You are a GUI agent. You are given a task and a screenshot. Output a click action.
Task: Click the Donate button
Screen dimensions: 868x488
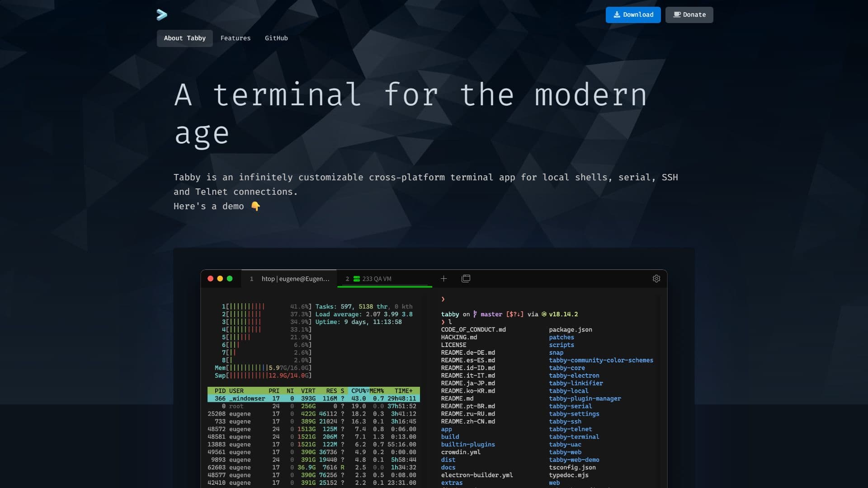(x=689, y=15)
